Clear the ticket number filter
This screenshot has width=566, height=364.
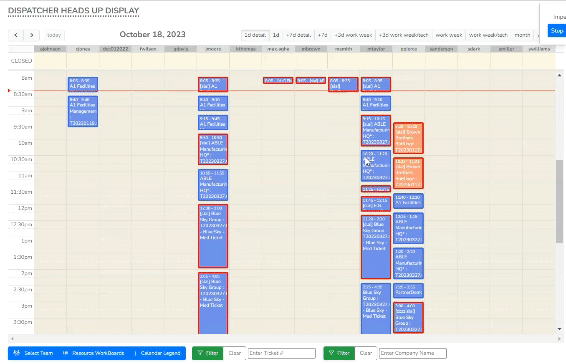[235, 353]
